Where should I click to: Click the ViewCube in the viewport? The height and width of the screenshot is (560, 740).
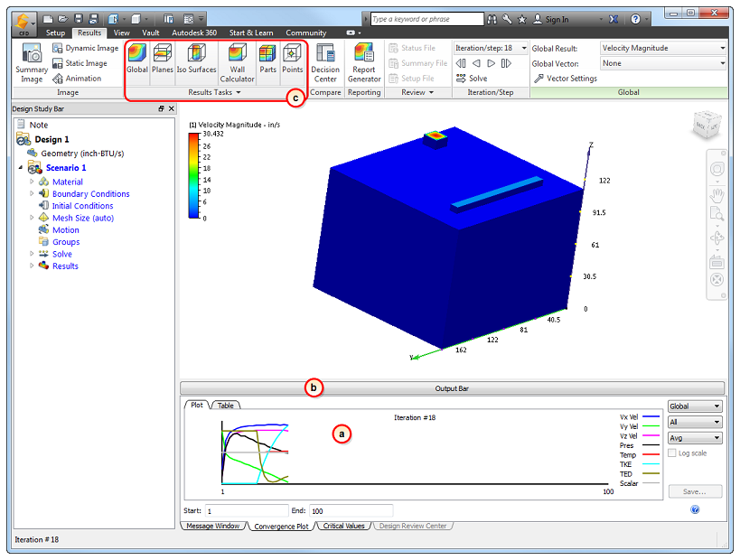pyautogui.click(x=707, y=125)
